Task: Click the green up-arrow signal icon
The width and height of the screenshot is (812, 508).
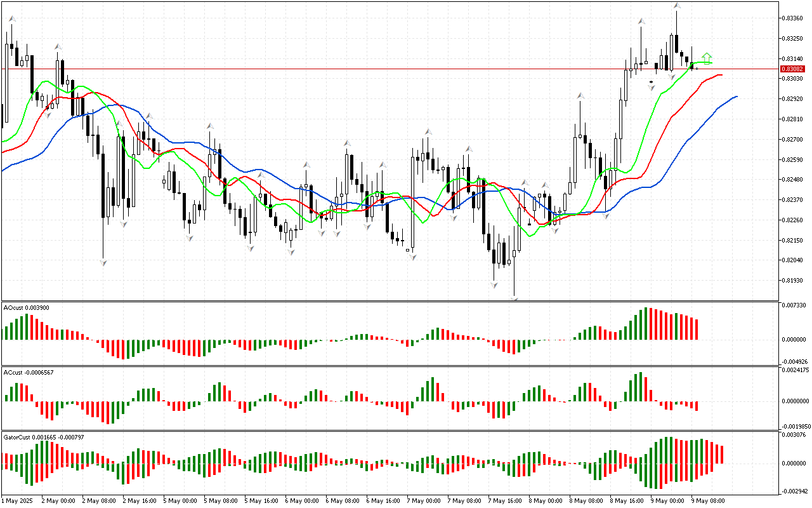Action: coord(707,58)
